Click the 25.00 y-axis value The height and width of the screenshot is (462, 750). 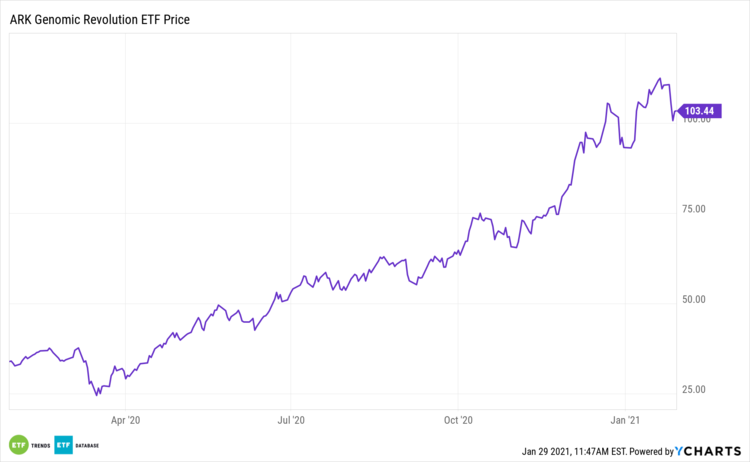pyautogui.click(x=694, y=390)
